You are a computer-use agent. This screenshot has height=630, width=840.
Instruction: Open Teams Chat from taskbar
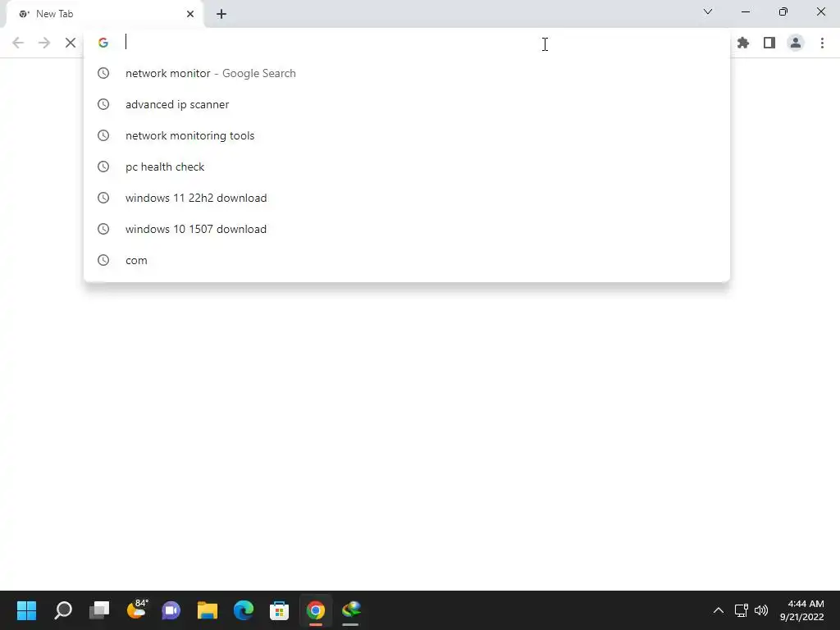point(171,610)
